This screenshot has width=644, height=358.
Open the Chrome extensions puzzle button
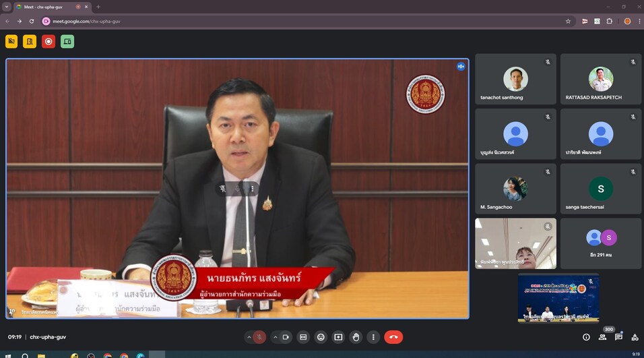(610, 21)
